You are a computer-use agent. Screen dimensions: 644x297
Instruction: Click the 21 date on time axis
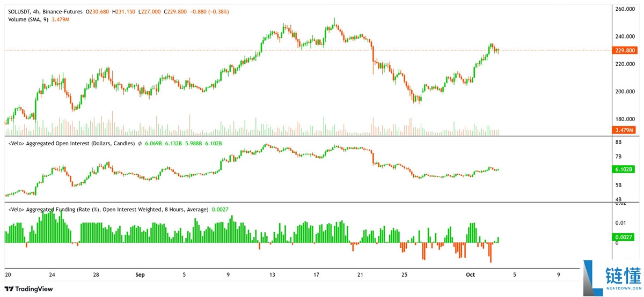tap(360, 275)
